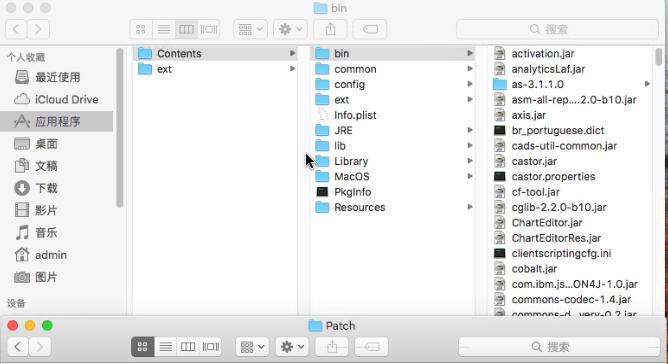Open 最近使用 in sidebar
Image resolution: width=668 pixels, height=364 pixels.
pos(57,77)
